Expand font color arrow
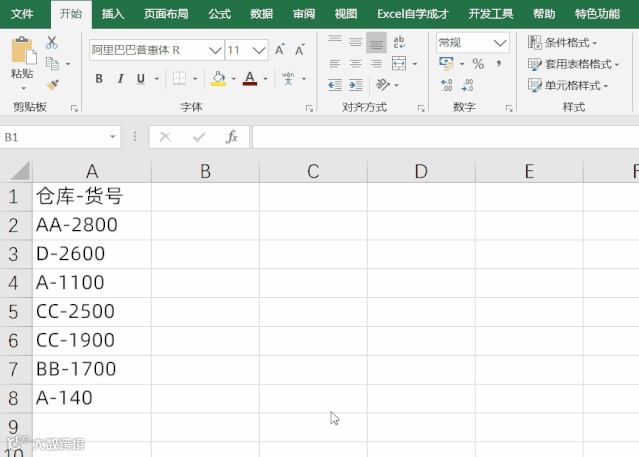639x457 pixels. [x=265, y=78]
